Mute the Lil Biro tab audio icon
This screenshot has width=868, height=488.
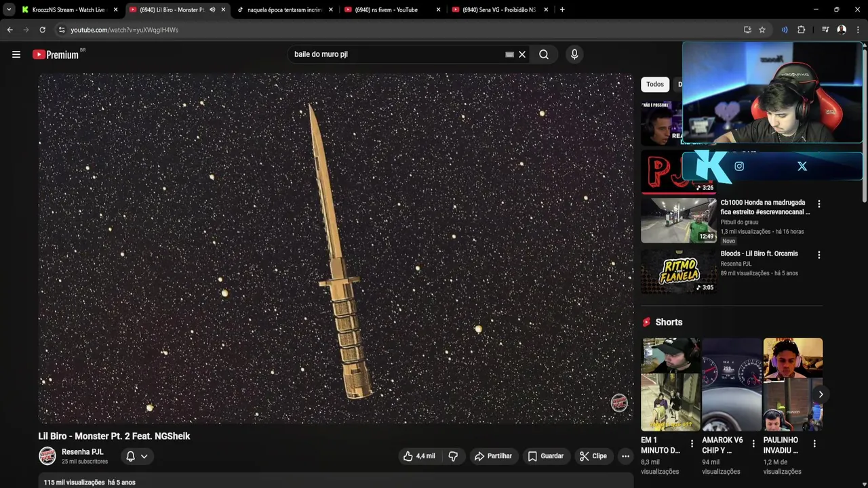(212, 9)
